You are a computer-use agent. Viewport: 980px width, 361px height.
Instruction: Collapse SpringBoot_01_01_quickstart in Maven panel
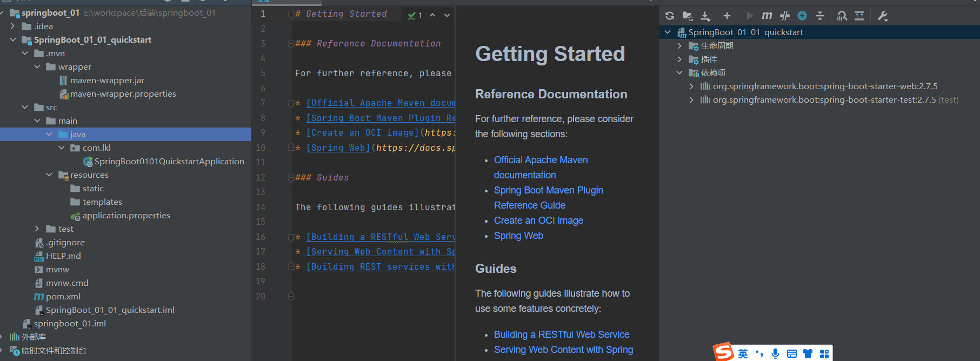[x=668, y=32]
